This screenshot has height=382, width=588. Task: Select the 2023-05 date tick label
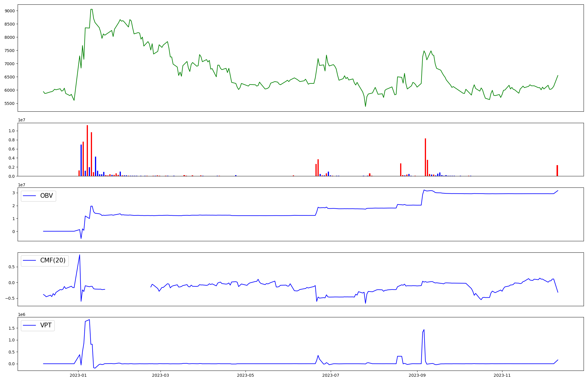point(245,375)
